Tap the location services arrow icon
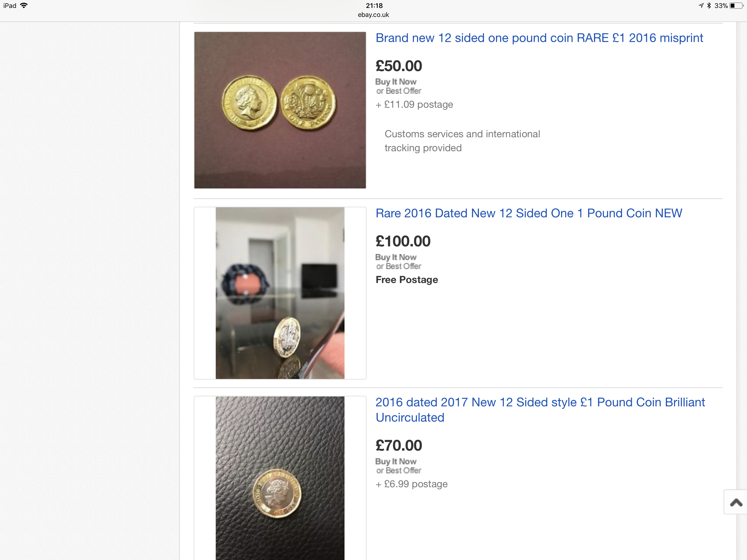The width and height of the screenshot is (747, 560). click(701, 5)
